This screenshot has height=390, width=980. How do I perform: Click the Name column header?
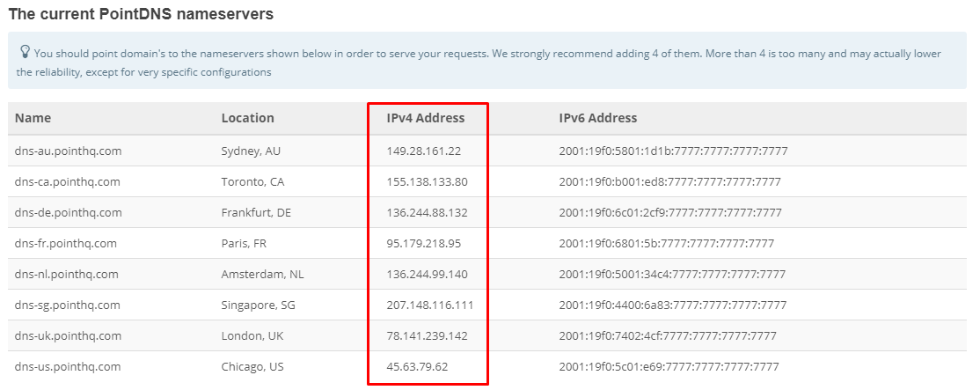33,117
